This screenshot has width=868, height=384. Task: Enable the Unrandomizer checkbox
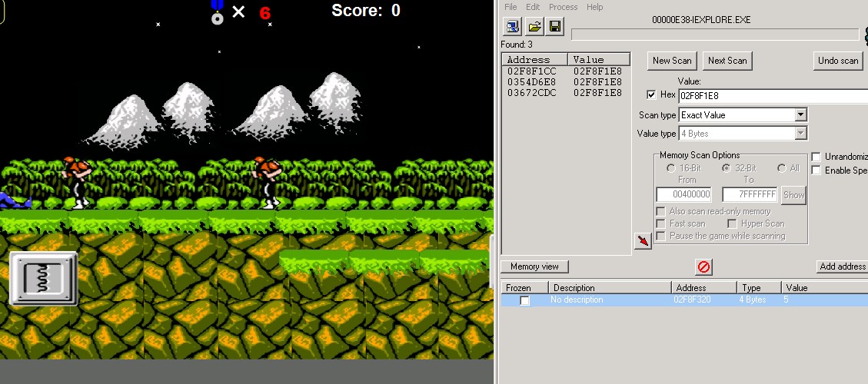coord(816,157)
